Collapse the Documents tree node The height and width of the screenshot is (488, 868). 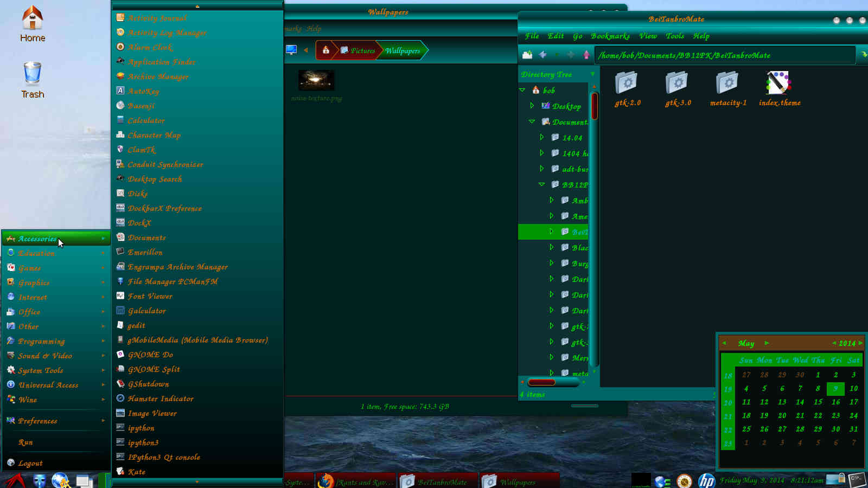(x=532, y=121)
